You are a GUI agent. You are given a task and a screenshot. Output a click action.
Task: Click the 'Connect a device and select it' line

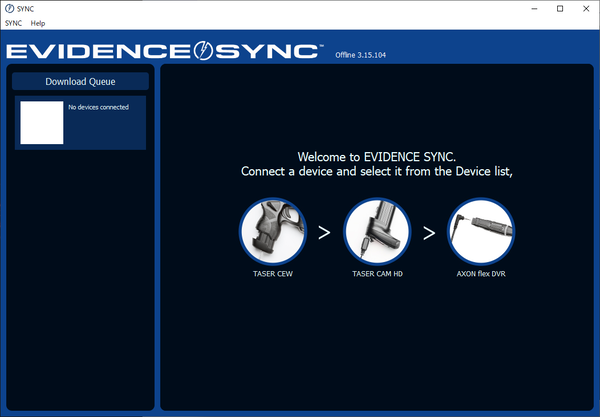tap(377, 171)
